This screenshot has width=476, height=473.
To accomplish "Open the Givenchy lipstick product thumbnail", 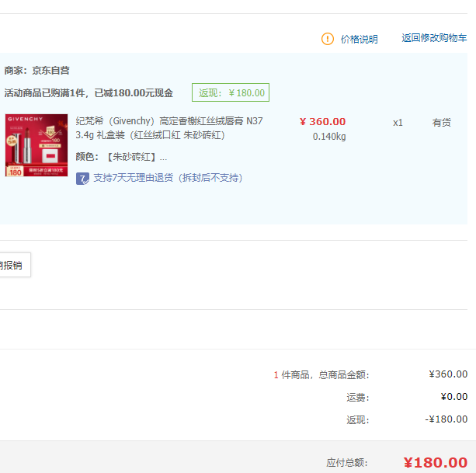I will [36, 145].
